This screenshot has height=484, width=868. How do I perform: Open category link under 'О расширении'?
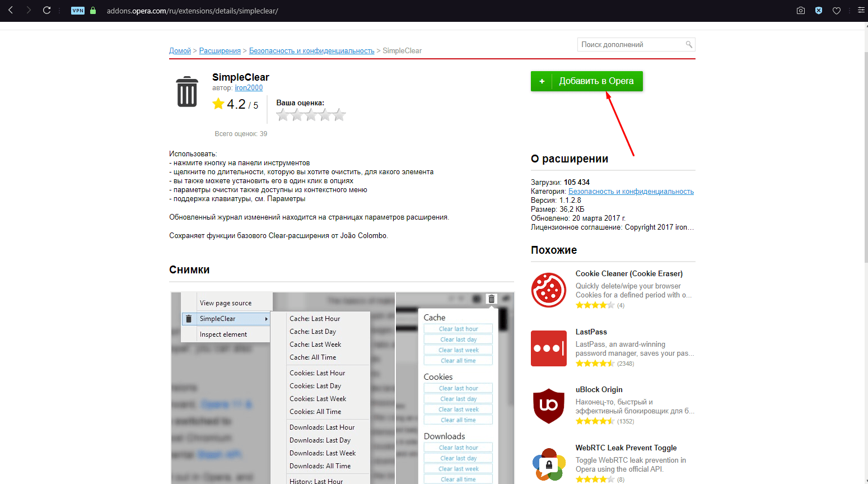(631, 191)
